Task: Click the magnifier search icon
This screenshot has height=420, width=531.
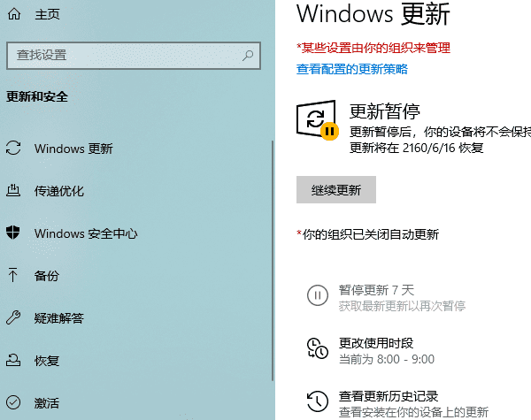Action: (x=248, y=56)
